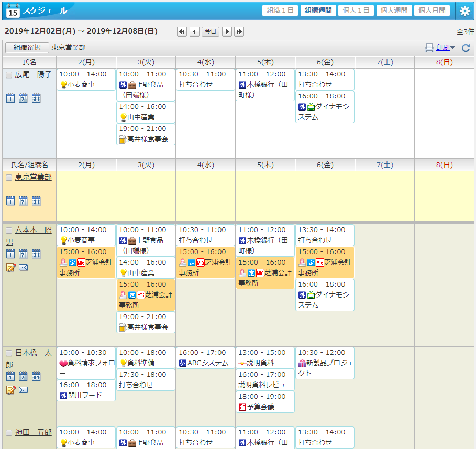Select the 東京営業部 checkbox
Image resolution: width=476 pixels, height=449 pixels.
9,178
